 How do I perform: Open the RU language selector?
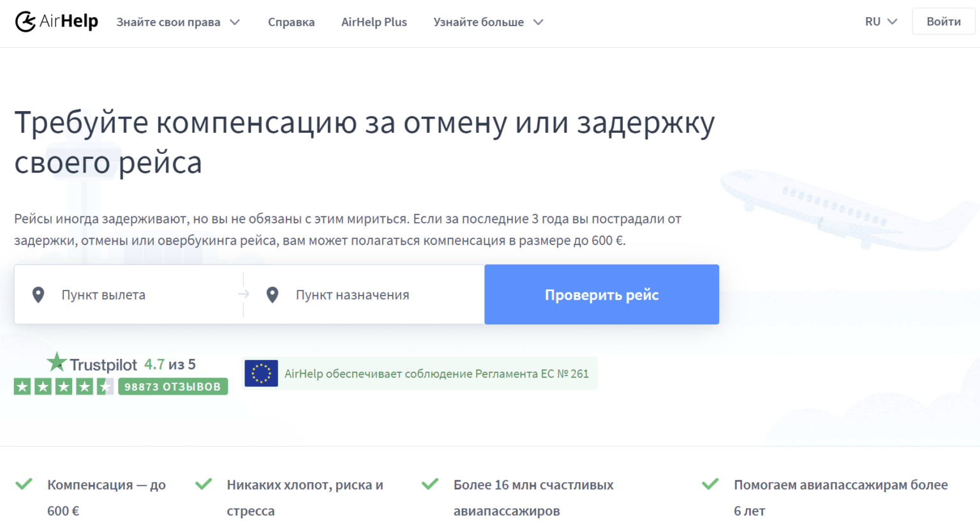(x=881, y=22)
